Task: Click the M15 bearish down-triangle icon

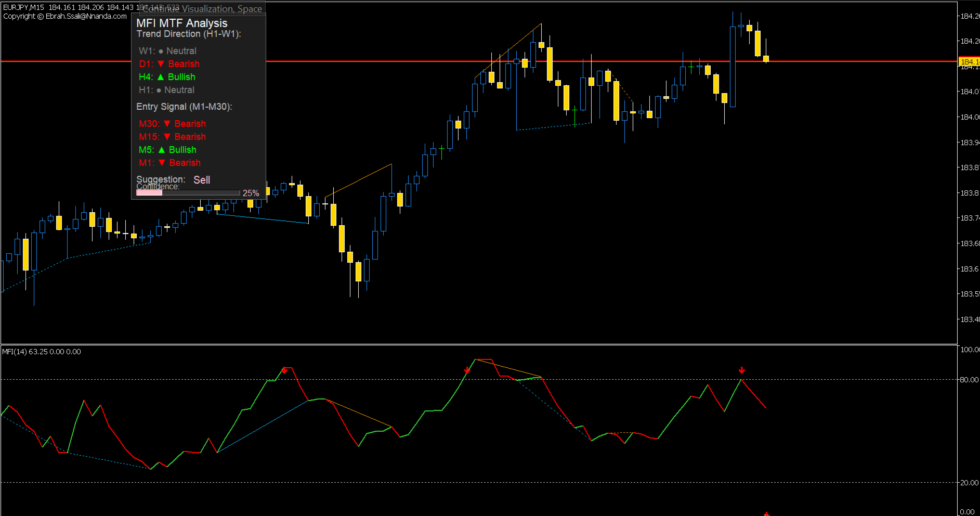Action: 167,137
